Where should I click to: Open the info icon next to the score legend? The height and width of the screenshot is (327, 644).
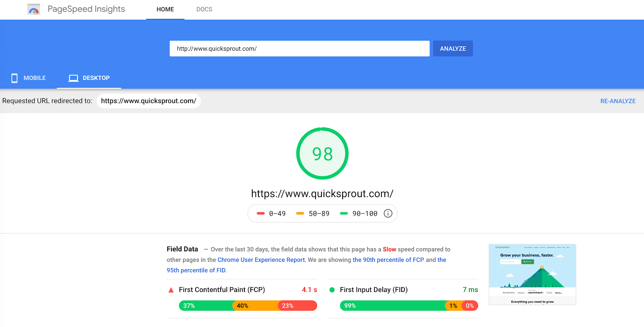[x=388, y=213]
